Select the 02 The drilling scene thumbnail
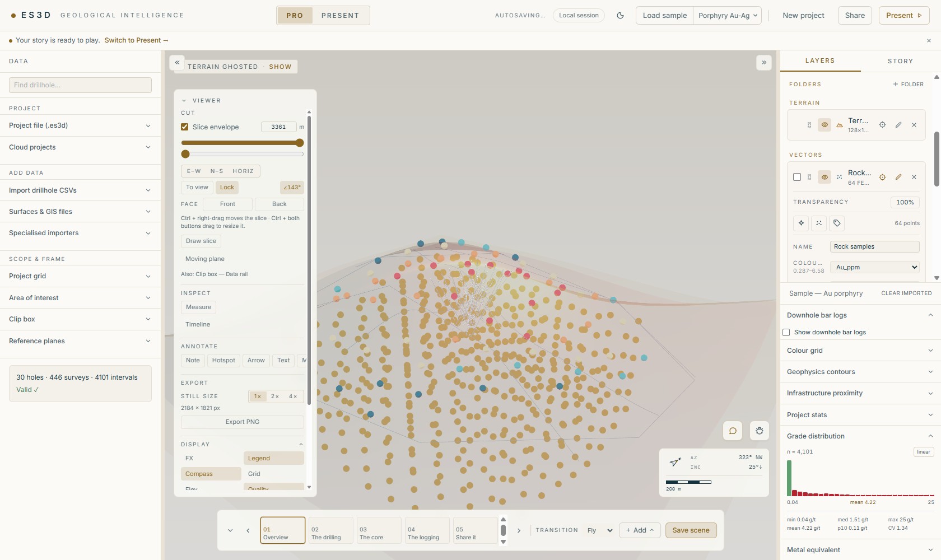Image resolution: width=941 pixels, height=560 pixels. (x=330, y=530)
